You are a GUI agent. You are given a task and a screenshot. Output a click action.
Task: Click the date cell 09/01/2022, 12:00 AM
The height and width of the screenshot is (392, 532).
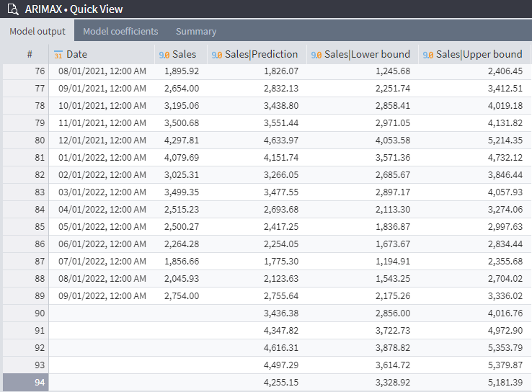(x=102, y=296)
